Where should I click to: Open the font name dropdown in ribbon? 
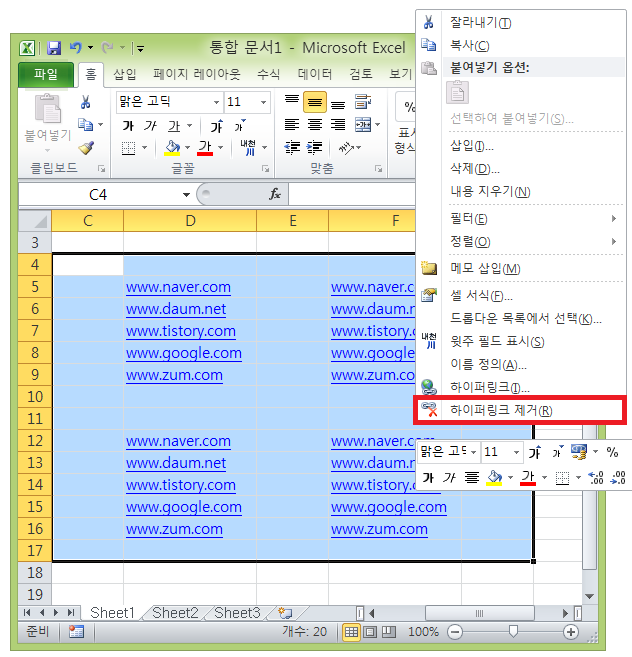(x=216, y=102)
